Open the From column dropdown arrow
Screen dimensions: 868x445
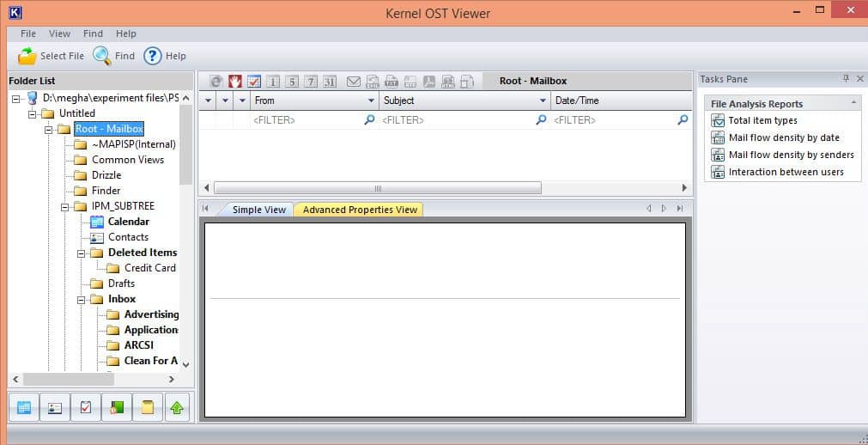pos(371,101)
